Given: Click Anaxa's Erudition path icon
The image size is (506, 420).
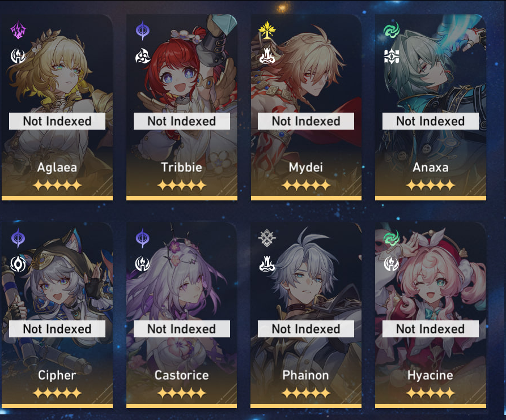Looking at the screenshot, I should 392,57.
